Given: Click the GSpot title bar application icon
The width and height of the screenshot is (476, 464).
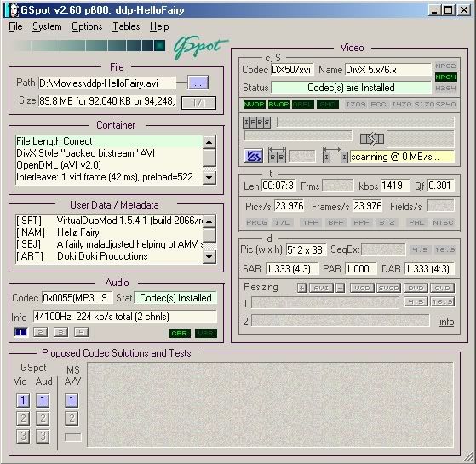Looking at the screenshot, I should click(12, 10).
